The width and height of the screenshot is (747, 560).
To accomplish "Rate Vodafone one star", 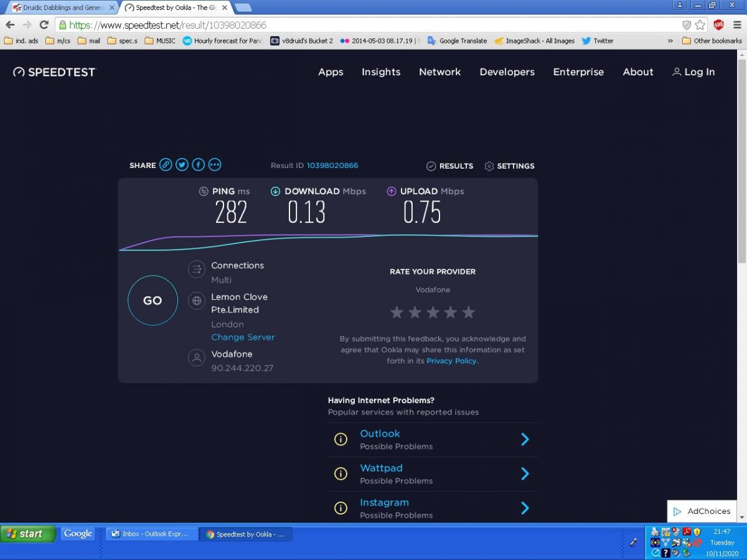I will [x=397, y=312].
